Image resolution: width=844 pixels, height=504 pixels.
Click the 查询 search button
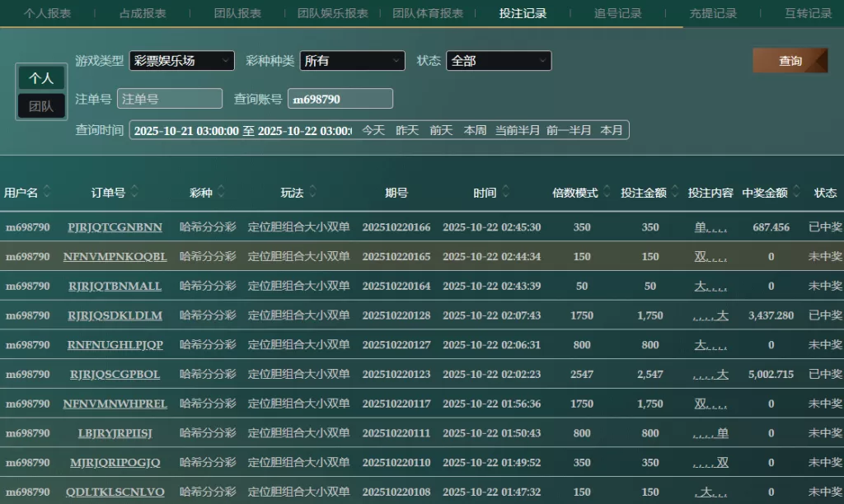pos(790,61)
